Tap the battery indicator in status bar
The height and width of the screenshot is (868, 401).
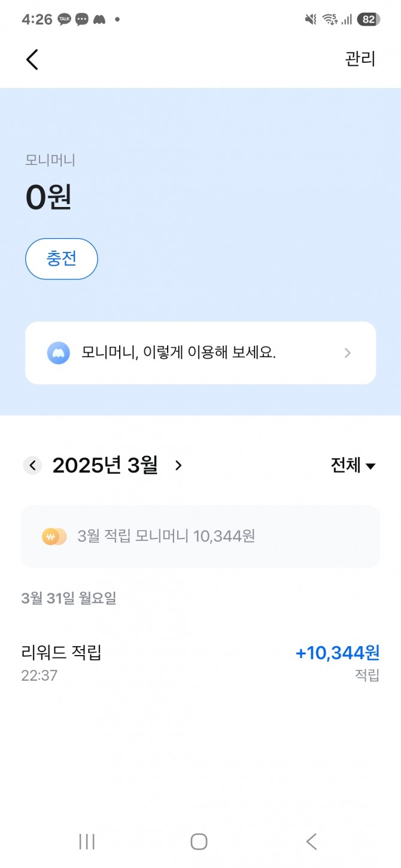[x=368, y=20]
